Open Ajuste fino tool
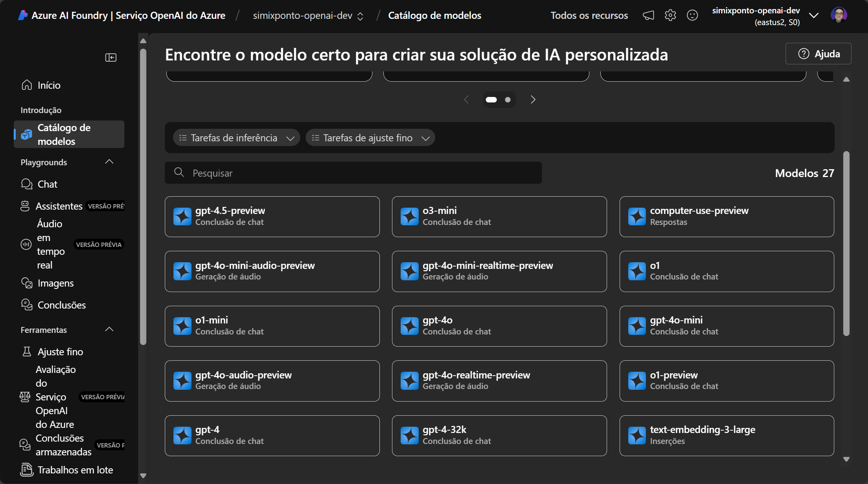Viewport: 868px width, 484px height. click(x=60, y=352)
